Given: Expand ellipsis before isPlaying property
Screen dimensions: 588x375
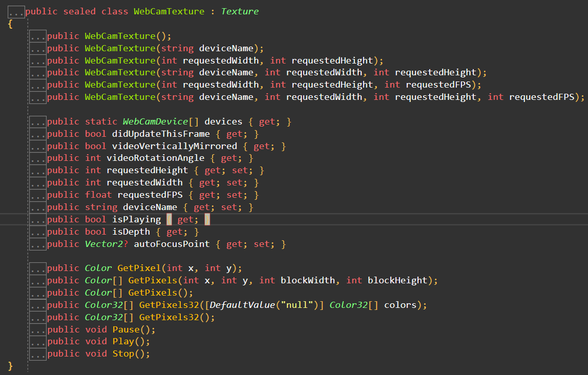Looking at the screenshot, I should (x=38, y=219).
